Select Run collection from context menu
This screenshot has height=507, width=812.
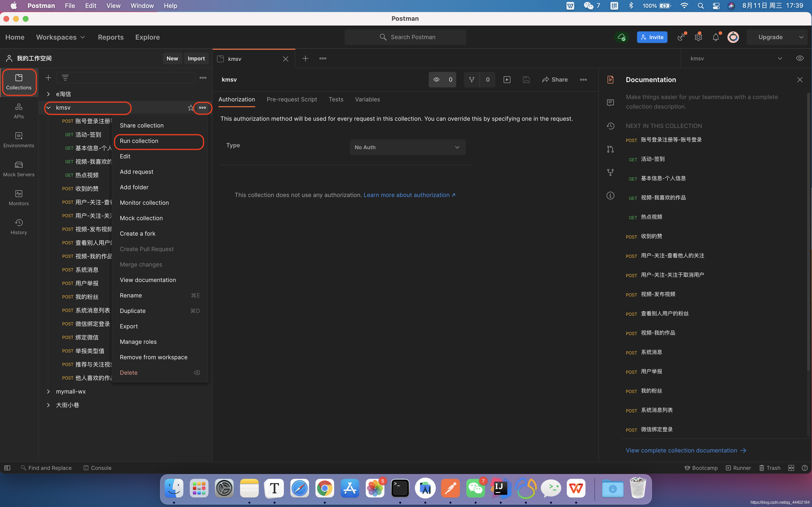(x=139, y=141)
